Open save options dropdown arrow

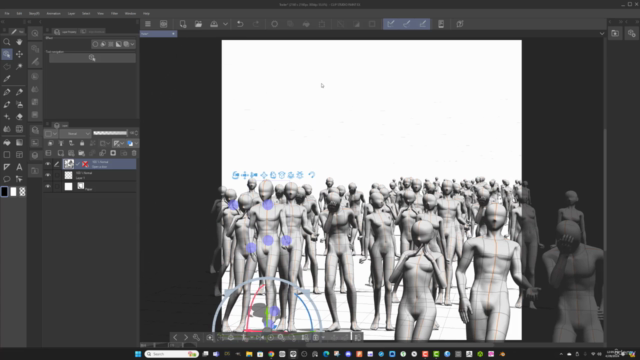pos(225,24)
